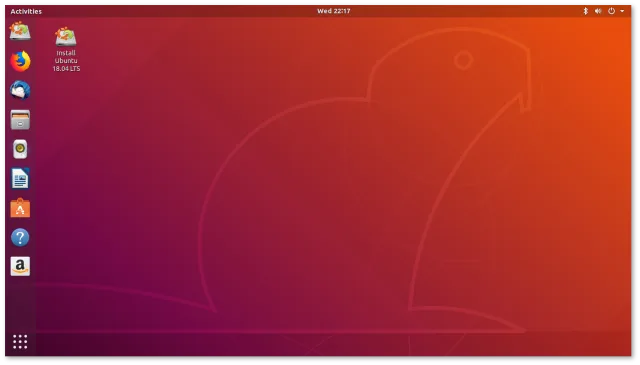Image resolution: width=640 pixels, height=365 pixels.
Task: Open the Files manager in dock
Action: [20, 120]
